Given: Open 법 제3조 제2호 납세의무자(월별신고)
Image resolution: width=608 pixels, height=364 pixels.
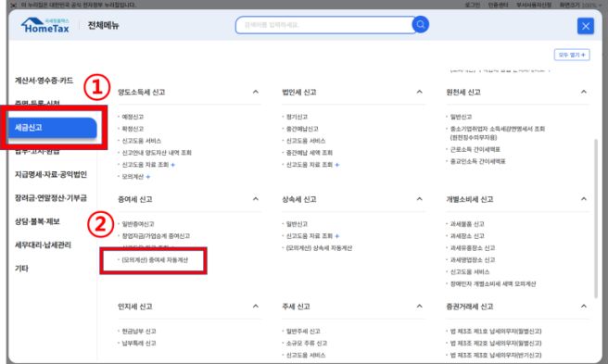Looking at the screenshot, I should (496, 344).
